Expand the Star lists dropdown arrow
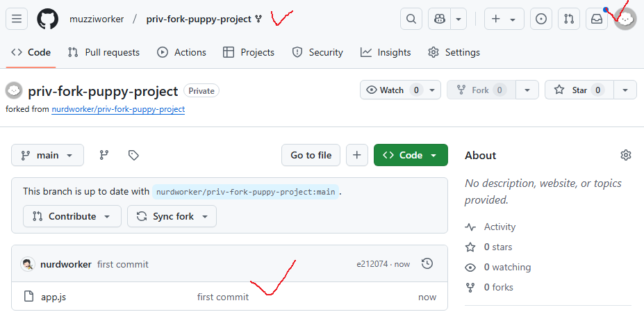Image resolution: width=644 pixels, height=319 pixels. pyautogui.click(x=625, y=90)
